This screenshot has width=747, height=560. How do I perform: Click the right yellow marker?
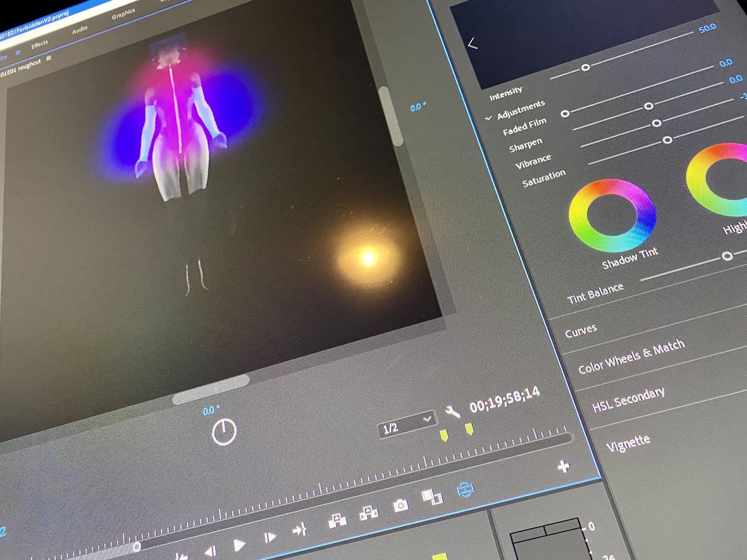pyautogui.click(x=469, y=429)
